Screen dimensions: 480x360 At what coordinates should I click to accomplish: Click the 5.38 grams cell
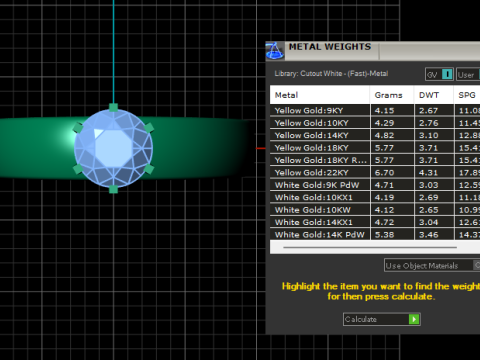click(x=392, y=234)
